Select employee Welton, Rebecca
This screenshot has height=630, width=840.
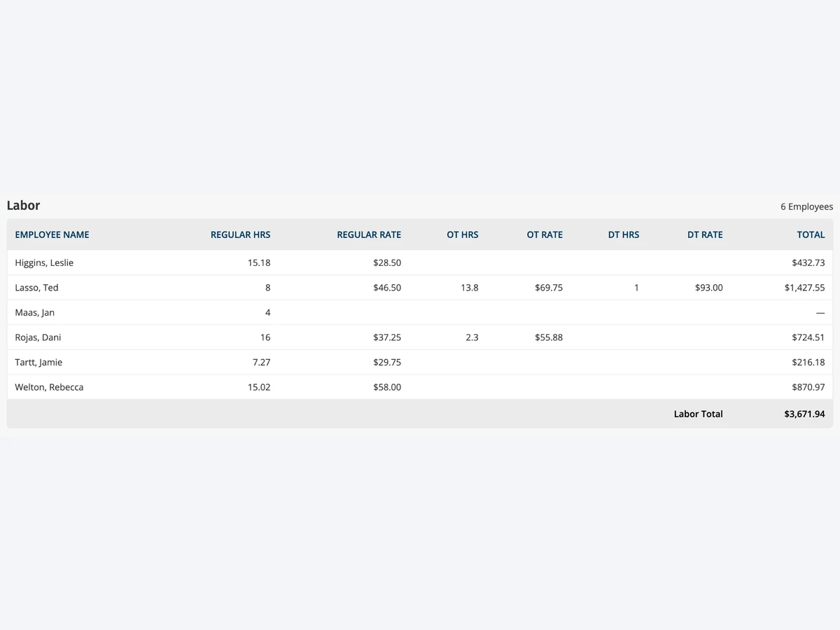pos(49,387)
